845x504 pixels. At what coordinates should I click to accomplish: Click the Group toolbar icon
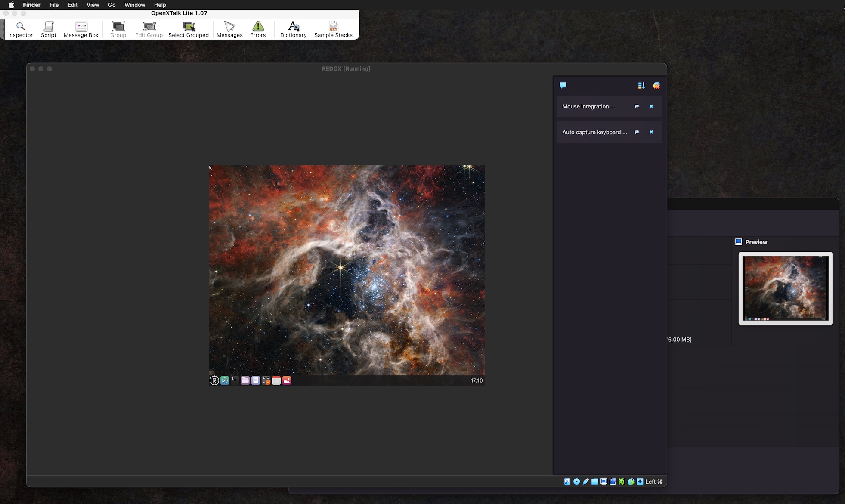[118, 29]
